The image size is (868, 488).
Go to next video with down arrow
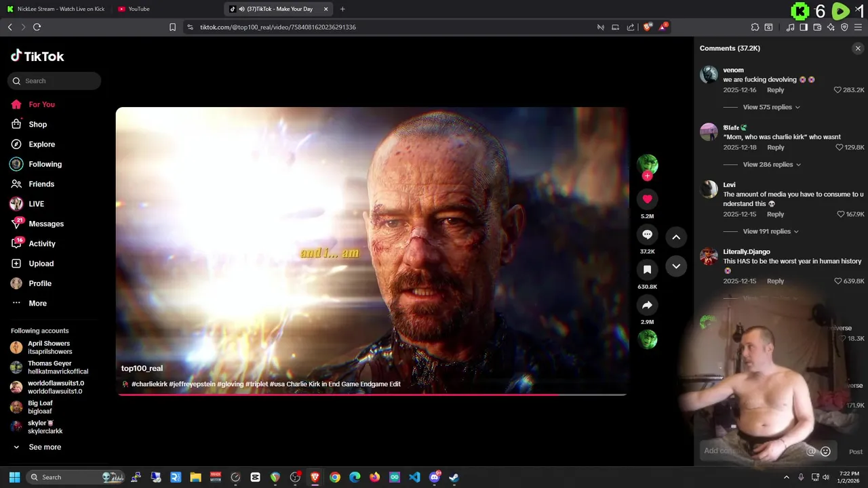click(676, 266)
